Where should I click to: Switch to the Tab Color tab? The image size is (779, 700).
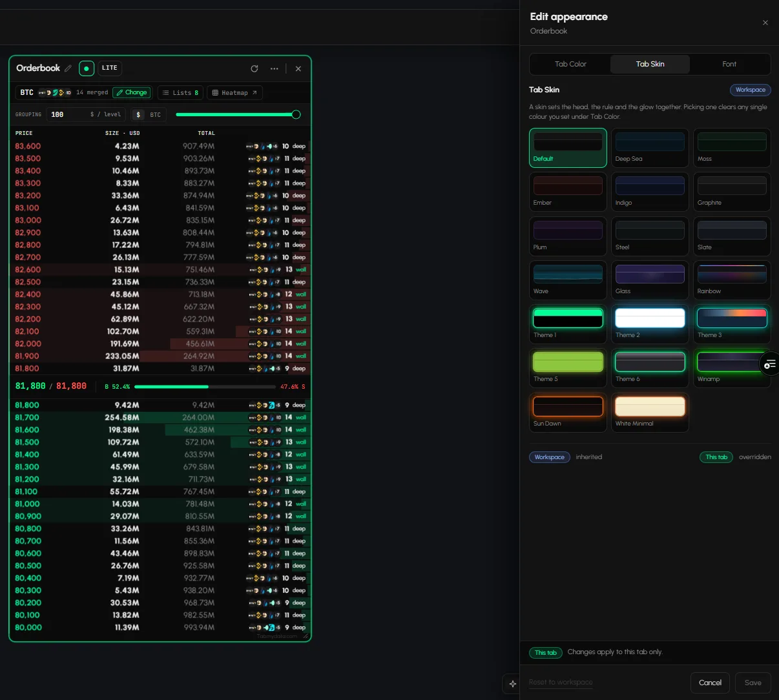[x=570, y=64]
